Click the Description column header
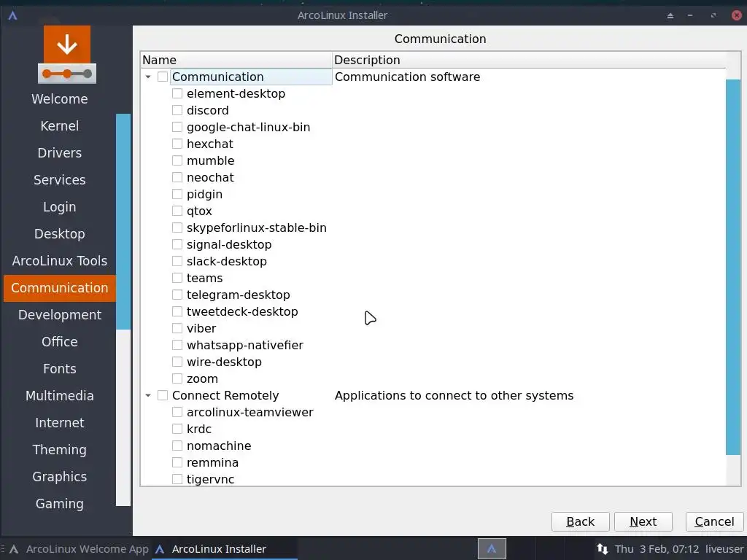747x560 pixels. (x=529, y=60)
